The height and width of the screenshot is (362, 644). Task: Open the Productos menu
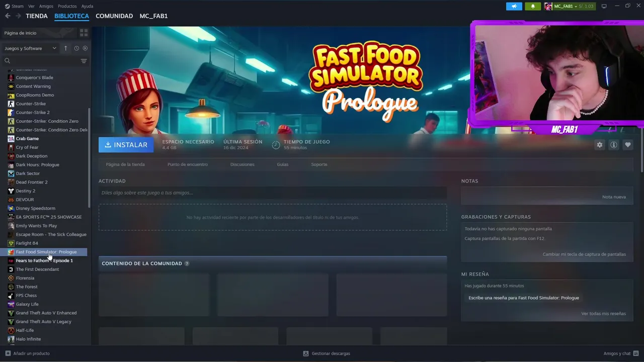67,6
